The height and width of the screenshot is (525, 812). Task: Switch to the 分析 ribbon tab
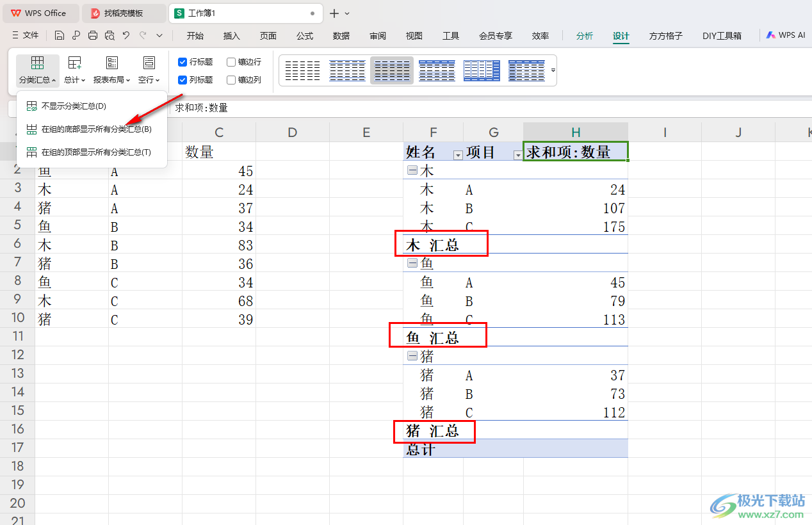tap(585, 36)
